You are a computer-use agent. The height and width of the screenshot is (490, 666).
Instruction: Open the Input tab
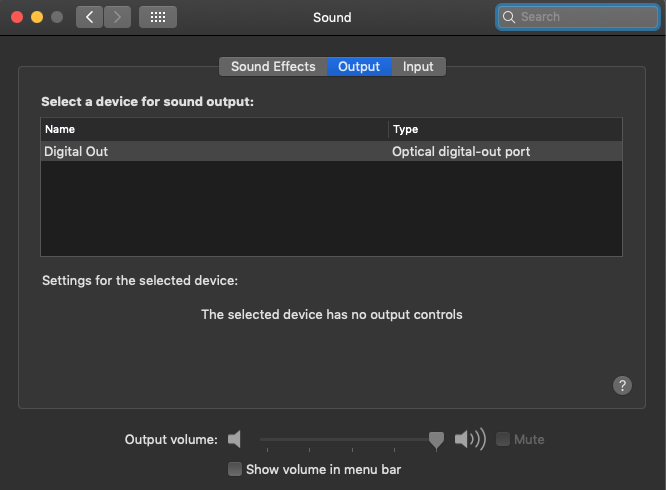(418, 67)
